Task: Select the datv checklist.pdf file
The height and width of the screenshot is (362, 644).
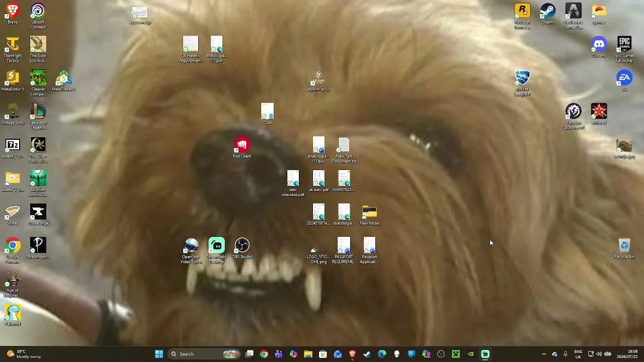Action: [293, 184]
